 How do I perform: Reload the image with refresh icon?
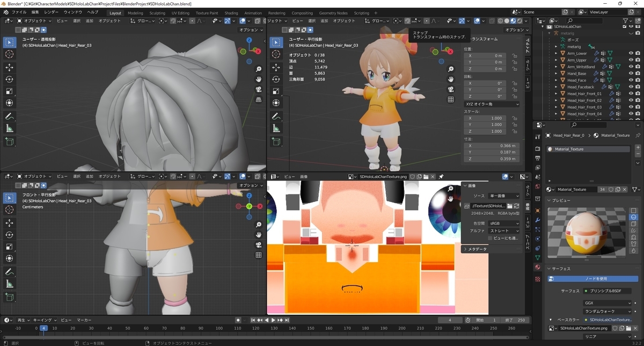pyautogui.click(x=516, y=206)
